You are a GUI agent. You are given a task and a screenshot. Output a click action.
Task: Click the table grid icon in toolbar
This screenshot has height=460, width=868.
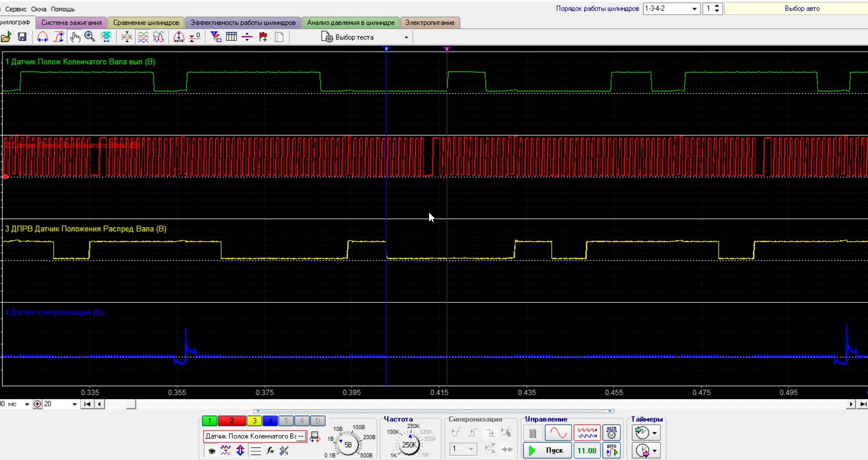(231, 37)
